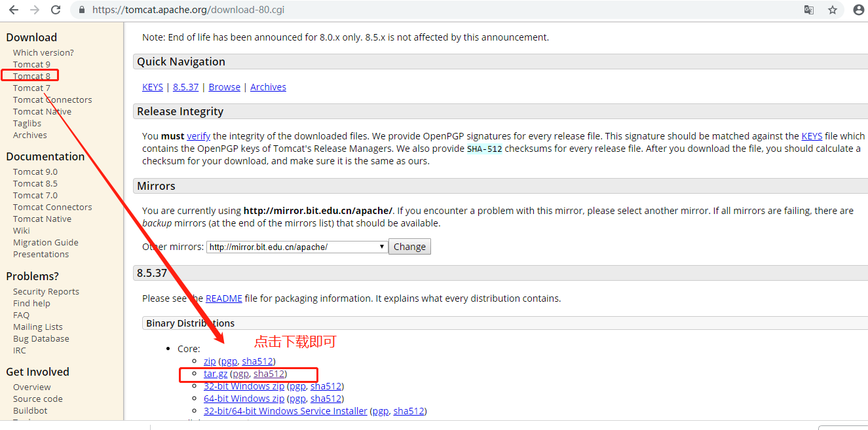This screenshot has height=430, width=868.
Task: Open pgp signature for the Core zip
Action: pyautogui.click(x=229, y=361)
